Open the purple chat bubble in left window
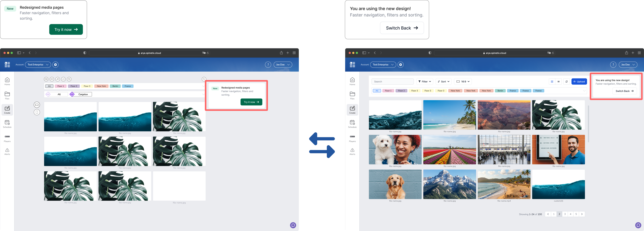The width and height of the screenshot is (644, 231). tap(293, 225)
